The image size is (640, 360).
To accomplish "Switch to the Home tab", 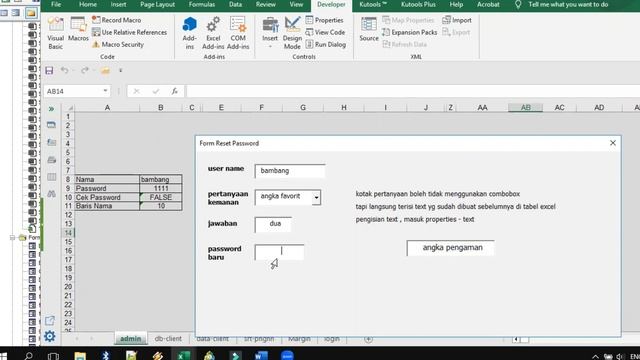I will tap(88, 4).
